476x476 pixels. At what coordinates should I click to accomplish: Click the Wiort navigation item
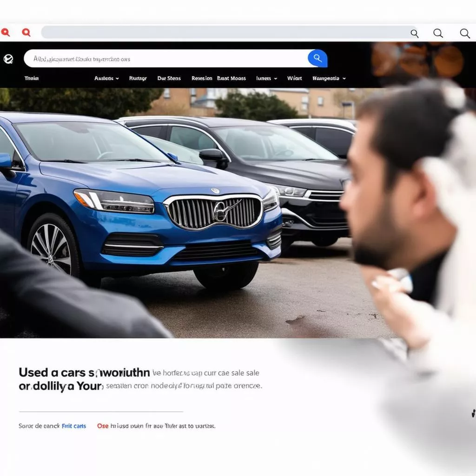click(x=294, y=78)
